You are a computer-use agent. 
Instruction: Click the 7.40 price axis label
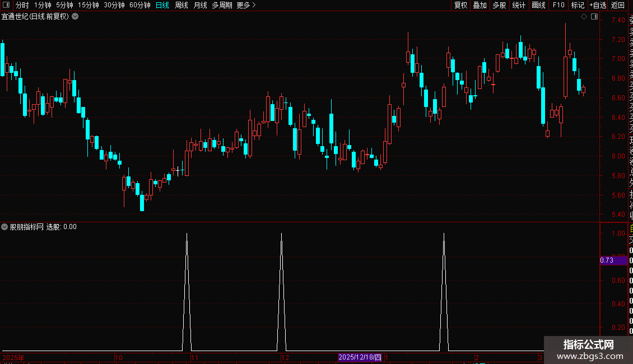(x=618, y=20)
